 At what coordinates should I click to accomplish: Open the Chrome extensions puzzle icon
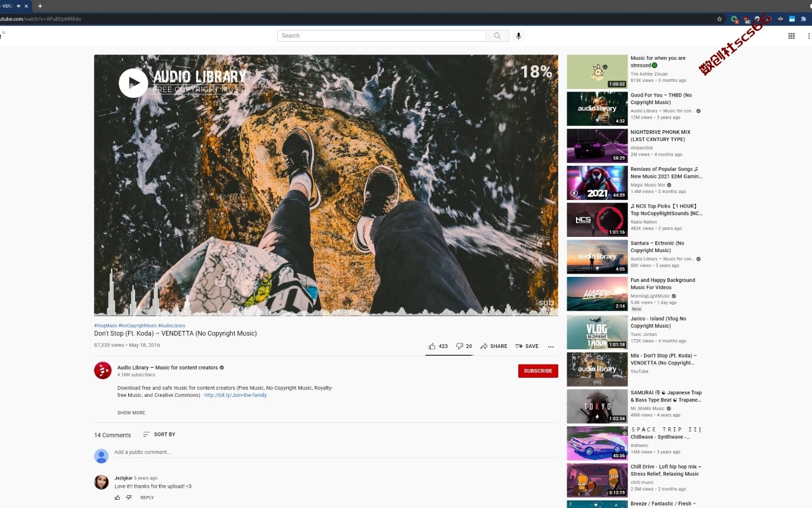click(803, 19)
